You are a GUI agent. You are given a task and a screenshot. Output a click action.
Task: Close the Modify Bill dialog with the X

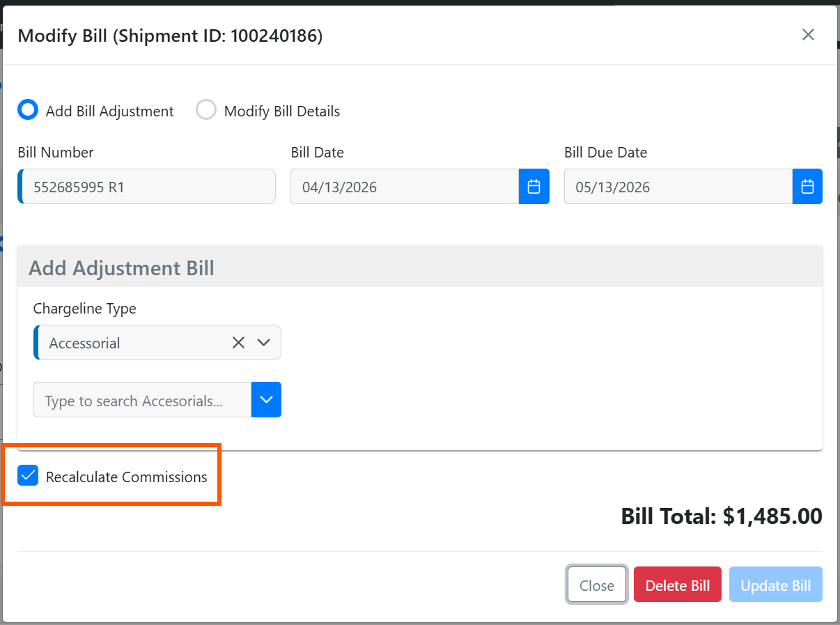808,34
